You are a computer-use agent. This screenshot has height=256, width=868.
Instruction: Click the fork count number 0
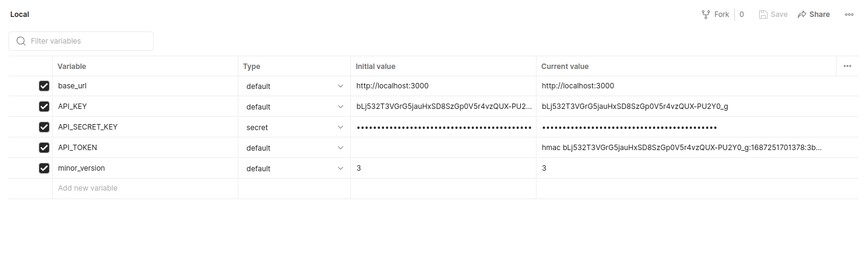(742, 15)
